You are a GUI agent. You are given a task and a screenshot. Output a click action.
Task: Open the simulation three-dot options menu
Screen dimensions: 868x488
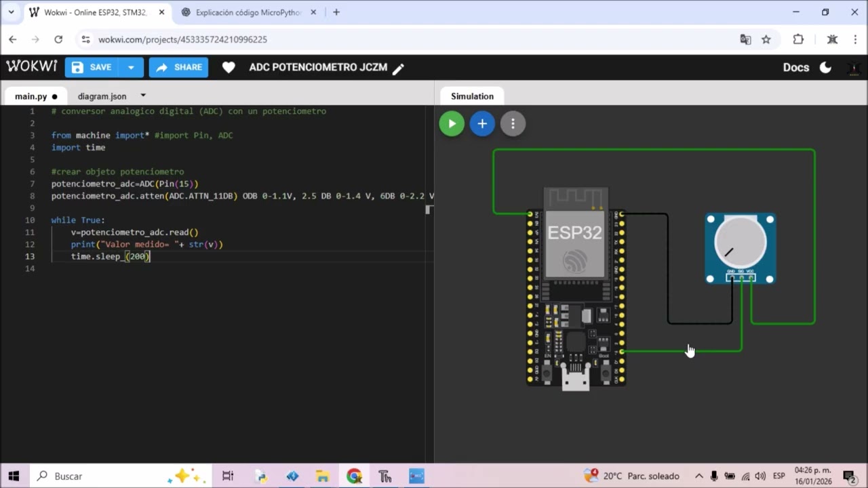point(513,123)
